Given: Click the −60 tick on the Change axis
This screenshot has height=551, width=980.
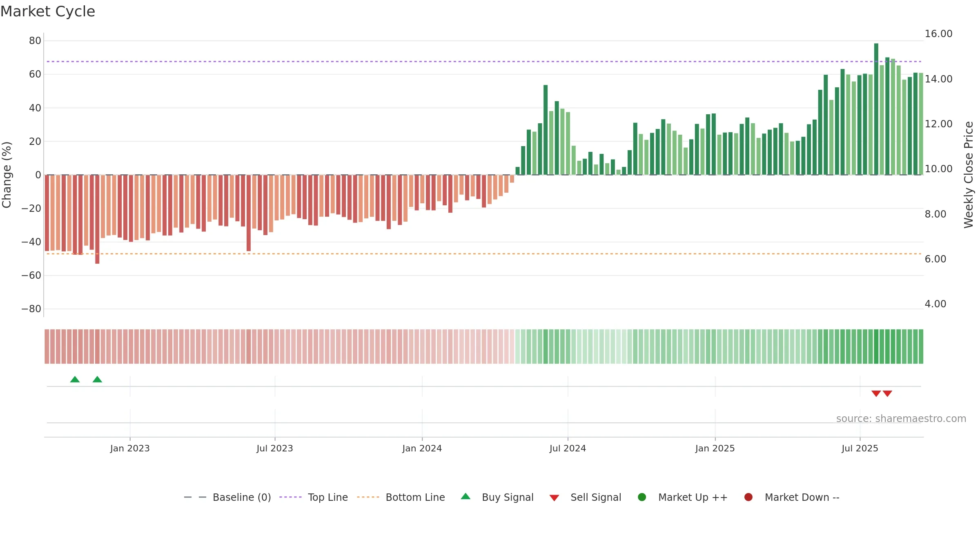Looking at the screenshot, I should click(31, 275).
